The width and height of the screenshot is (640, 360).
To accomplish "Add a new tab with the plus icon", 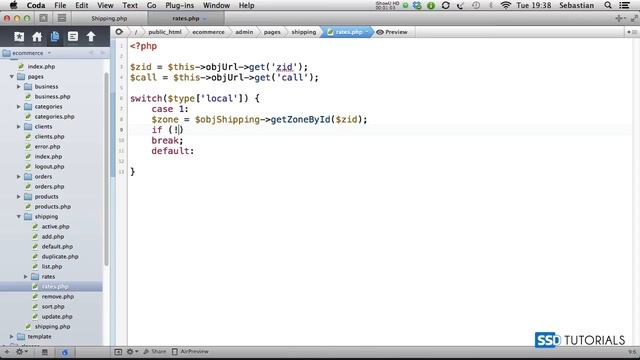I will tap(619, 18).
